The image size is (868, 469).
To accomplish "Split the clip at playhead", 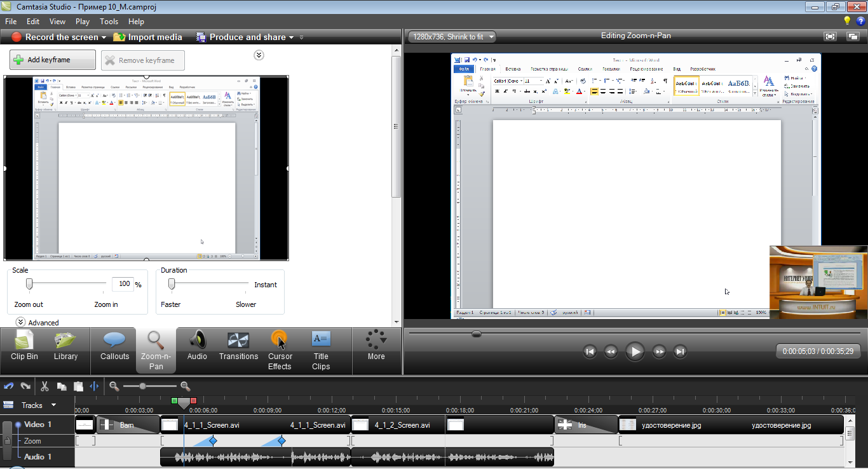I will 95,386.
